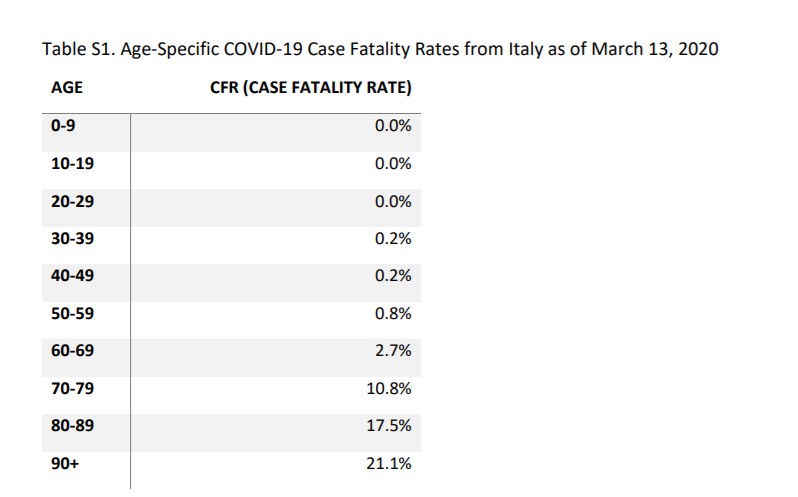Image resolution: width=798 pixels, height=497 pixels.
Task: Select the 0-9 age row label
Action: click(x=64, y=126)
